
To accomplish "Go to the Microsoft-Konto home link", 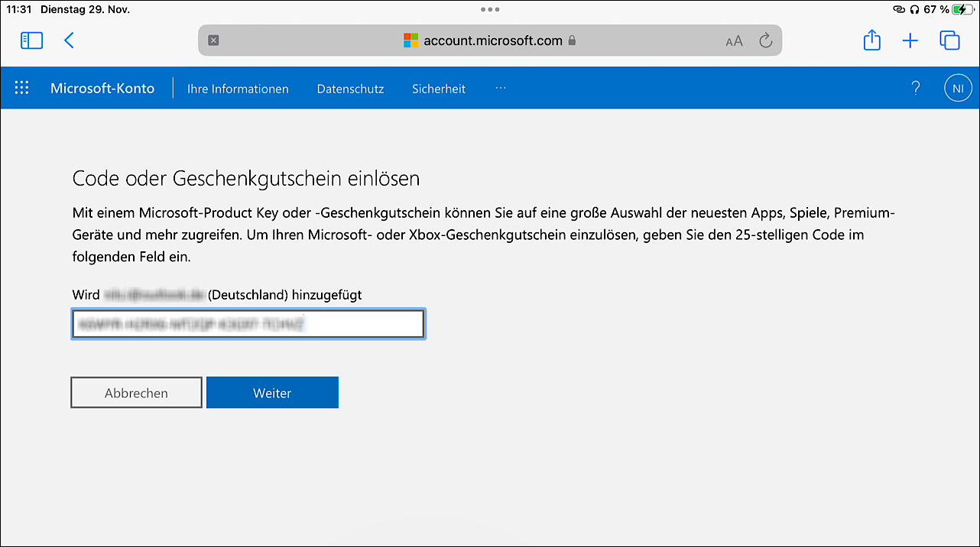I will point(102,87).
